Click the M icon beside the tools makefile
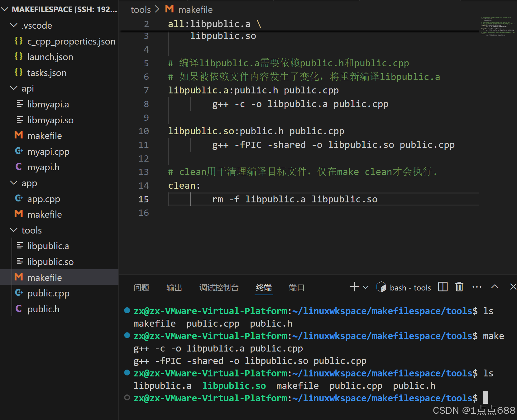This screenshot has height=420, width=517. [19, 277]
